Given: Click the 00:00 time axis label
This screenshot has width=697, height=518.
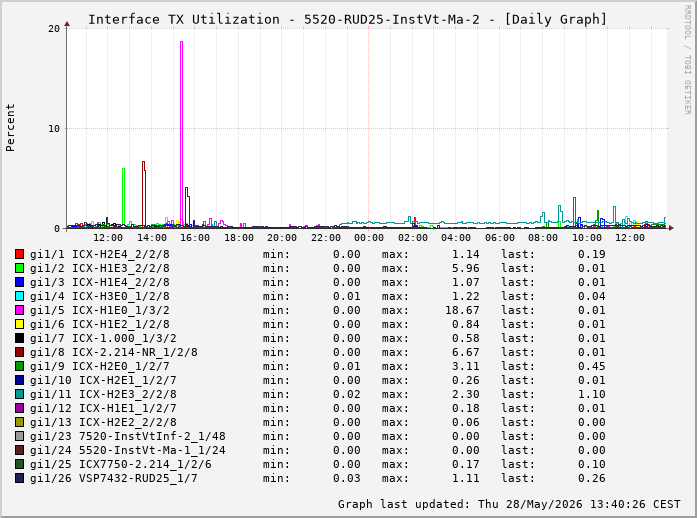Looking at the screenshot, I should [x=369, y=238].
